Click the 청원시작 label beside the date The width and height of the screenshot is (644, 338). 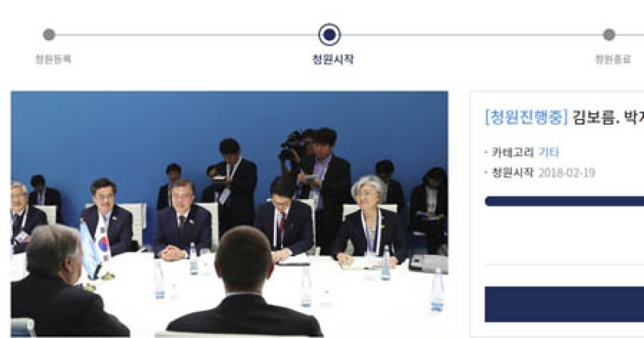pyautogui.click(x=513, y=173)
